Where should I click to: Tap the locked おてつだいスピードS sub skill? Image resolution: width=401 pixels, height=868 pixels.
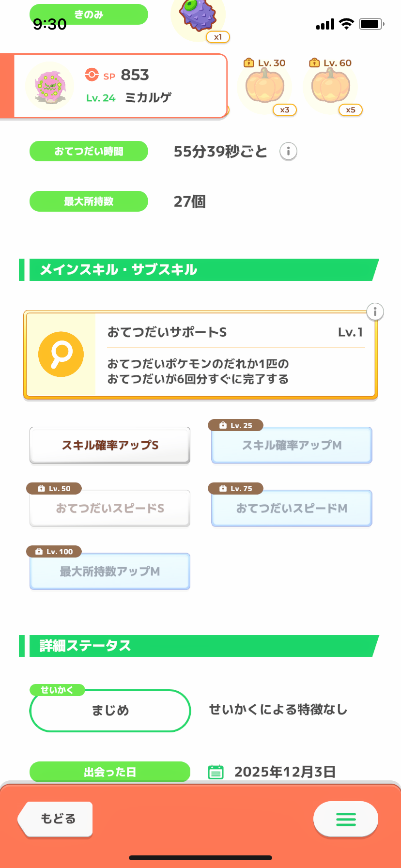click(110, 508)
